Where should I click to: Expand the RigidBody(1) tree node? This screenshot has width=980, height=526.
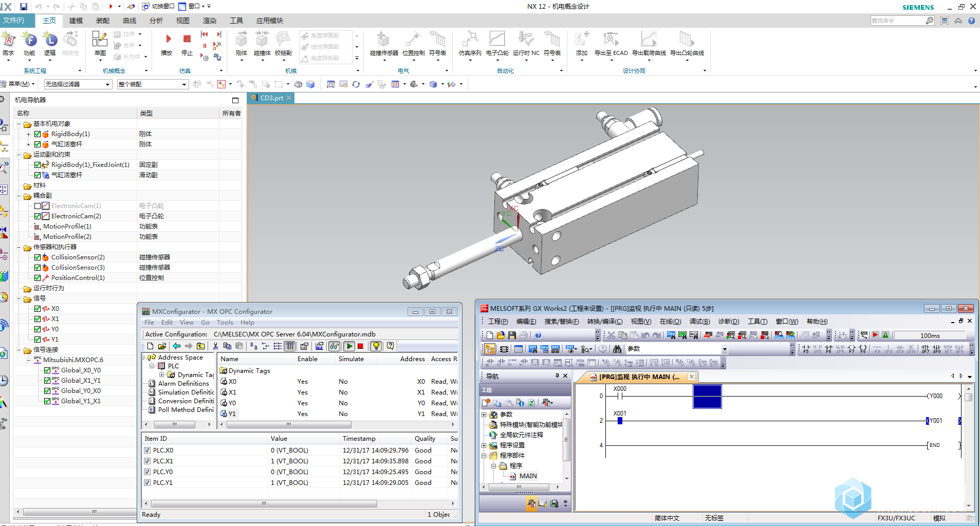tap(29, 134)
